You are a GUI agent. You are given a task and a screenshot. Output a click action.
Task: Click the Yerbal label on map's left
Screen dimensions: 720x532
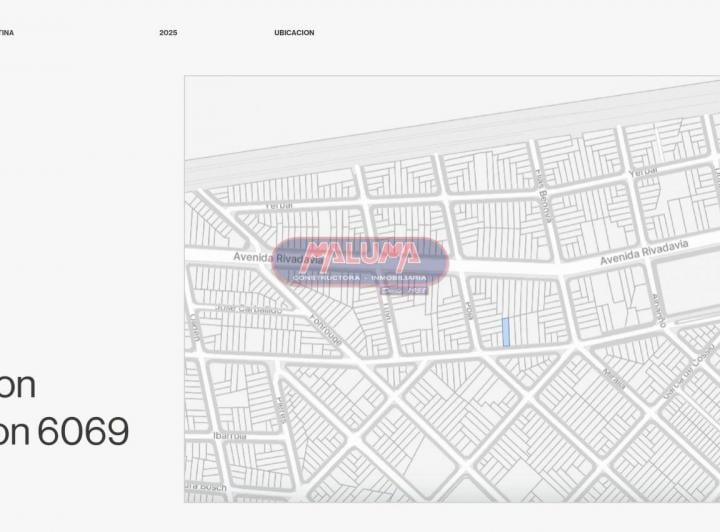tap(279, 206)
